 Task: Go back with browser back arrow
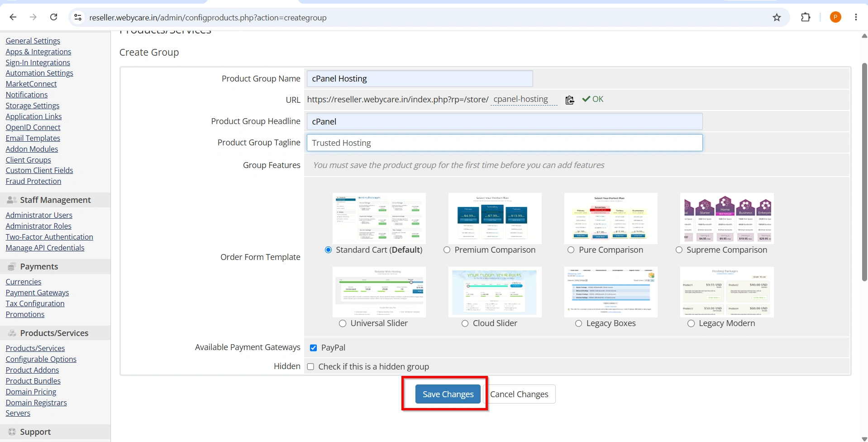pos(13,17)
